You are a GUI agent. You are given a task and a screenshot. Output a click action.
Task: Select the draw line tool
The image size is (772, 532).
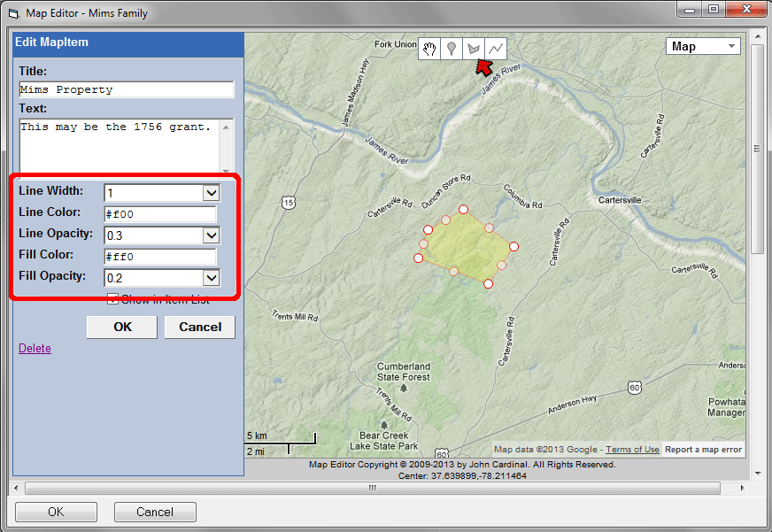pos(498,48)
